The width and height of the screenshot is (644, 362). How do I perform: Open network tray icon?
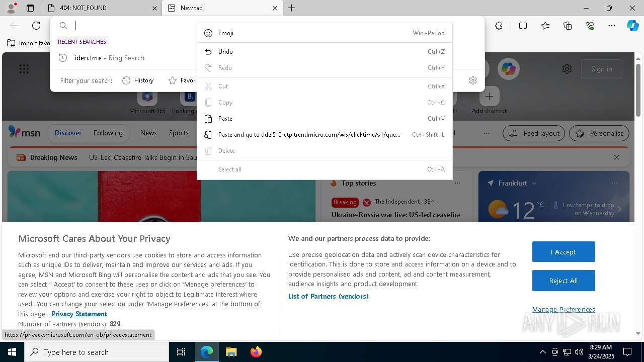click(567, 352)
